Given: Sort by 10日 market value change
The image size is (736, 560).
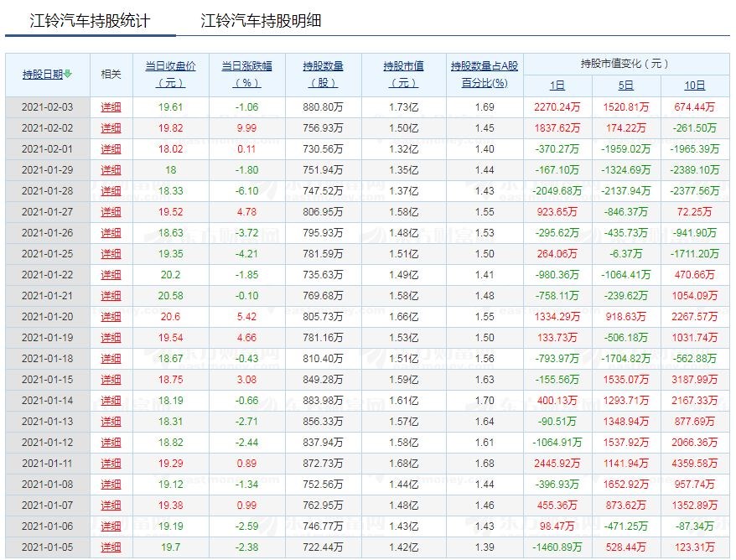Looking at the screenshot, I should coord(695,86).
